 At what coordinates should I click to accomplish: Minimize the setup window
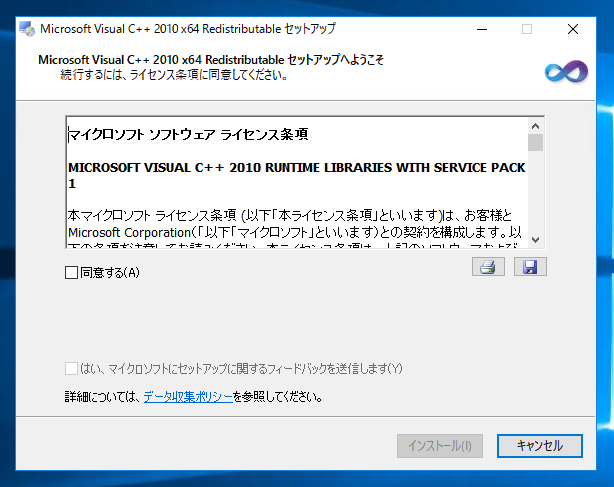coord(482,29)
